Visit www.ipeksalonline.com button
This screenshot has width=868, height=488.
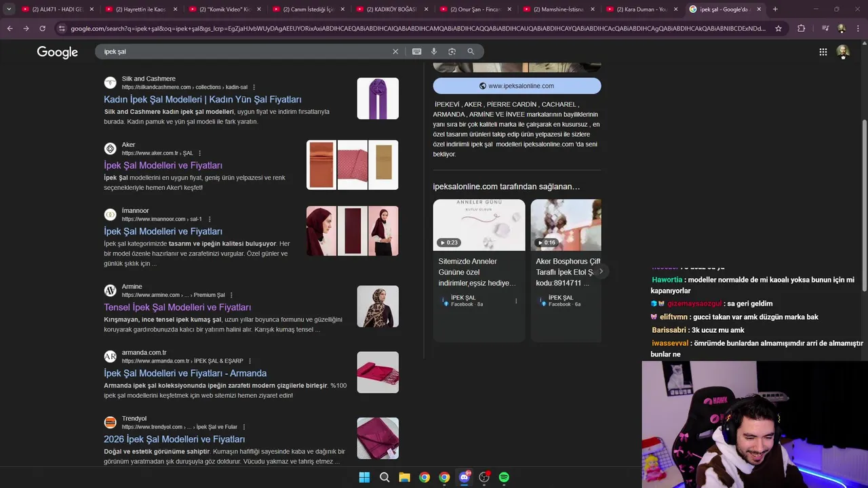(517, 86)
